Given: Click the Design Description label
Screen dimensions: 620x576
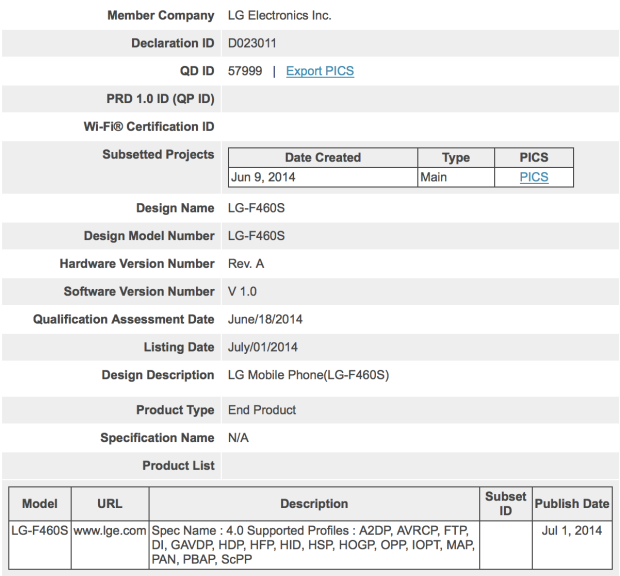Looking at the screenshot, I should pos(158,375).
